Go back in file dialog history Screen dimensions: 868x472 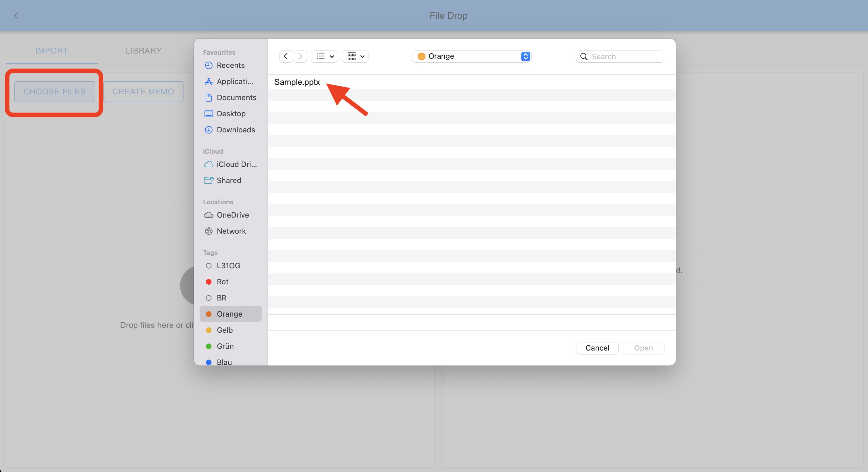[x=286, y=56]
